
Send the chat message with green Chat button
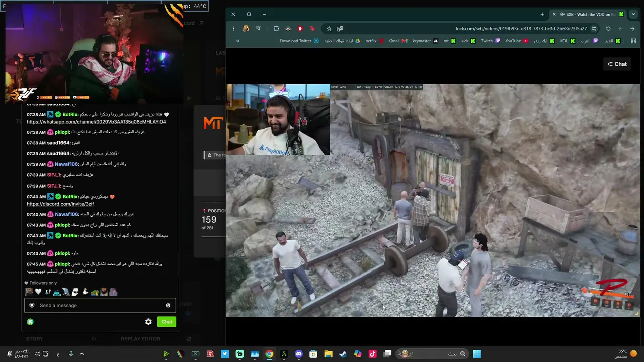(x=167, y=322)
